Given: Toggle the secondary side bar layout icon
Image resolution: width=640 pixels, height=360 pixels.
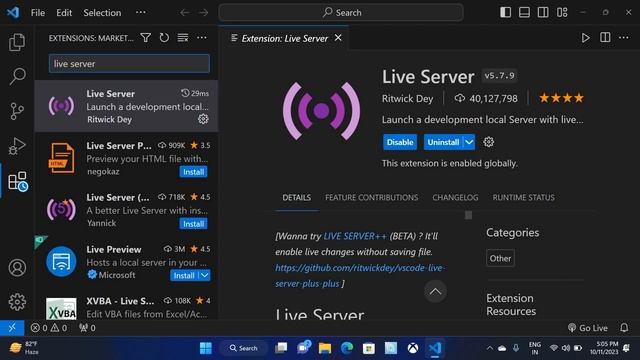Looking at the screenshot, I should (x=543, y=12).
